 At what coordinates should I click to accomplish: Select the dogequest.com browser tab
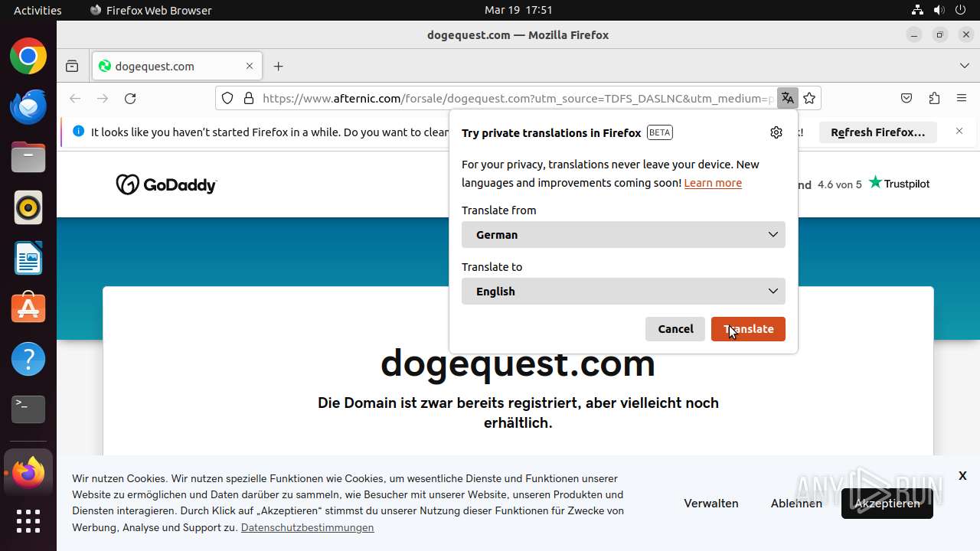point(177,67)
